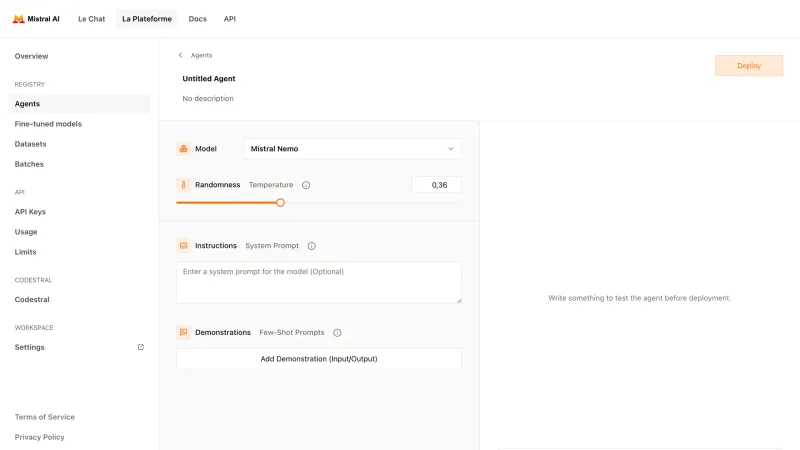Open Privacy Policy link
Screen dimensions: 800x450
(x=39, y=437)
